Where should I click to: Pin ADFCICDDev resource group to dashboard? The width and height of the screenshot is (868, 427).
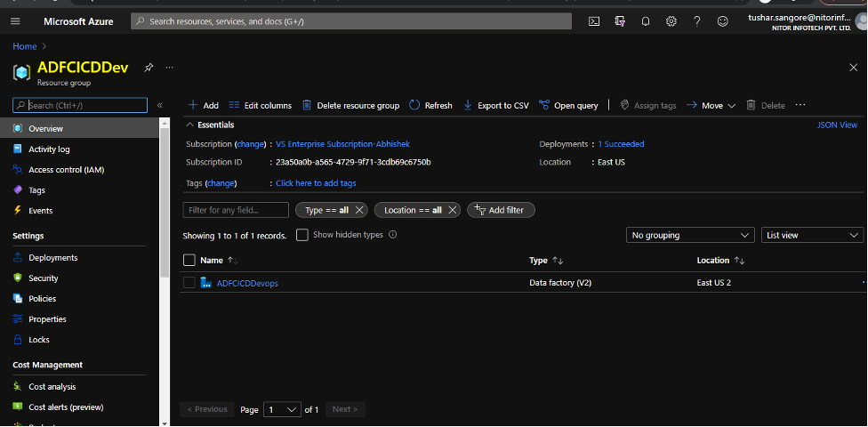click(x=149, y=68)
